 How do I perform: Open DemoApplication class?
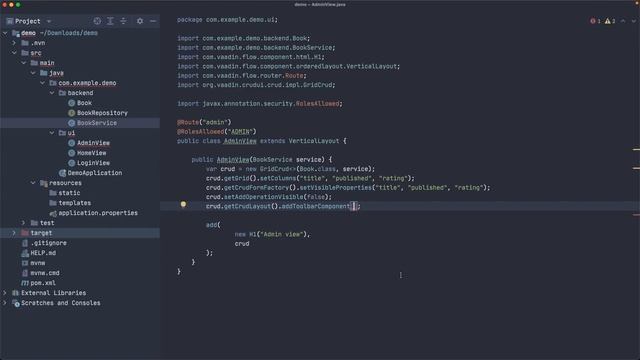point(95,173)
